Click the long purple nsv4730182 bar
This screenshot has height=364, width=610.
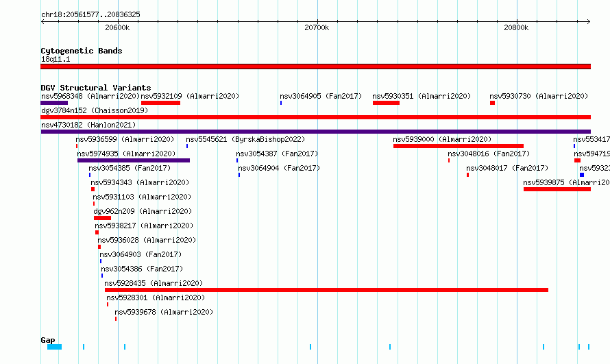pos(316,132)
